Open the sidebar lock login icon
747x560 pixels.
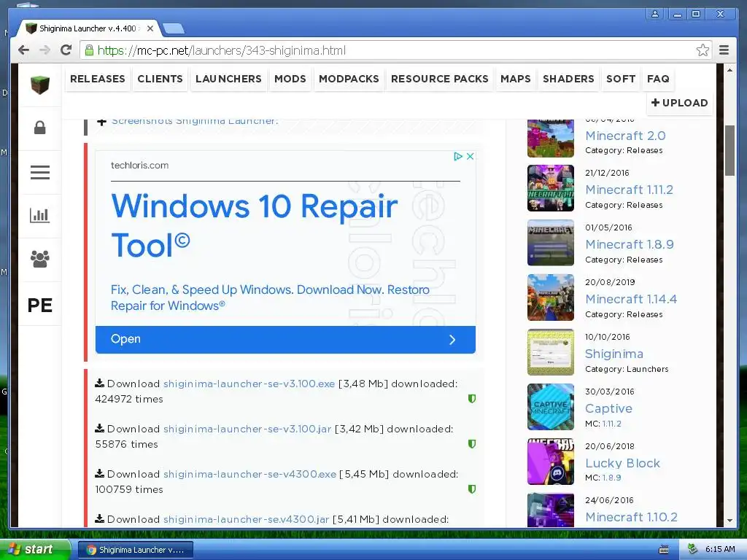click(x=40, y=128)
